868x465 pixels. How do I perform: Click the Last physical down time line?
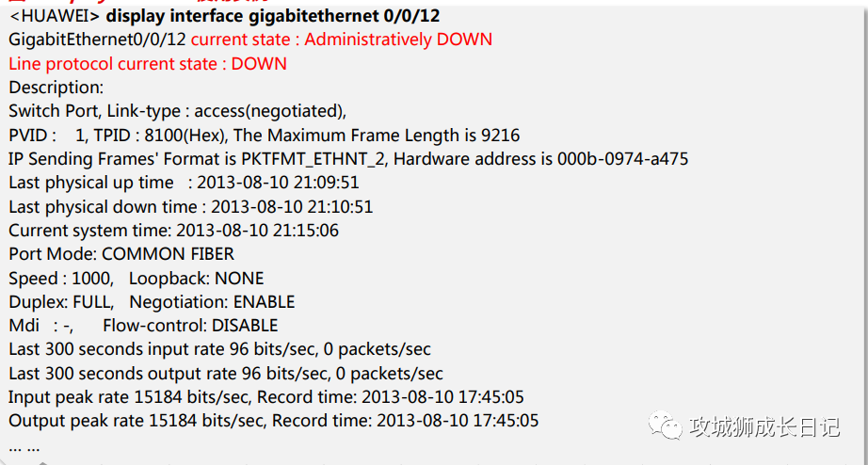pos(191,206)
